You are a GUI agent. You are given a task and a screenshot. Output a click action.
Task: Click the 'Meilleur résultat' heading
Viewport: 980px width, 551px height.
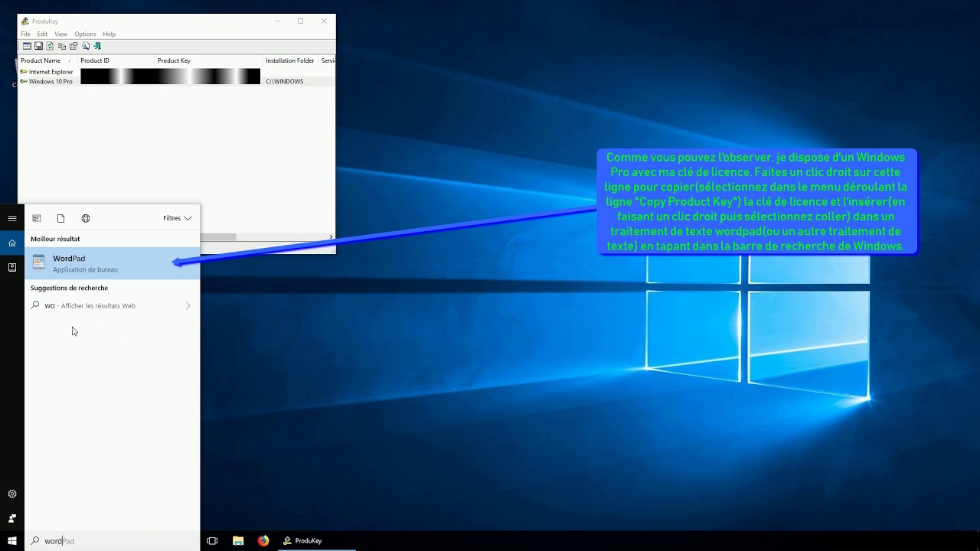(x=55, y=239)
